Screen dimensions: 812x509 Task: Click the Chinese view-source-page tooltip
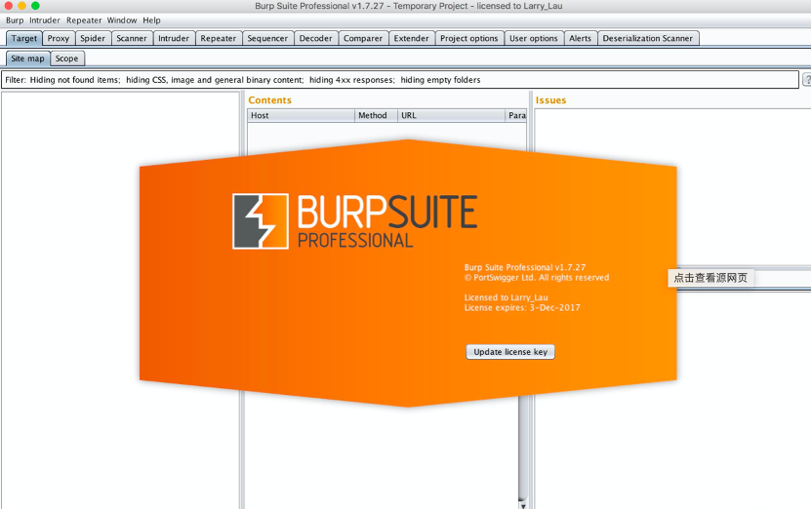[710, 278]
